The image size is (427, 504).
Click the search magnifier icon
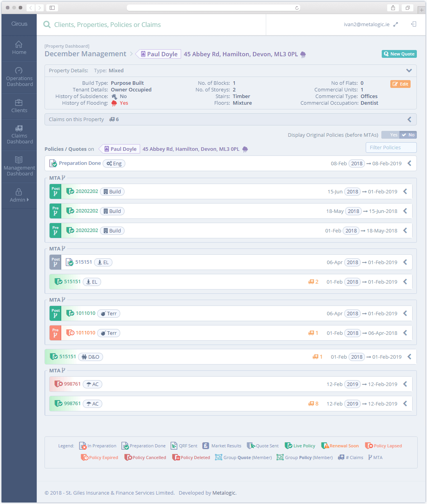[47, 25]
